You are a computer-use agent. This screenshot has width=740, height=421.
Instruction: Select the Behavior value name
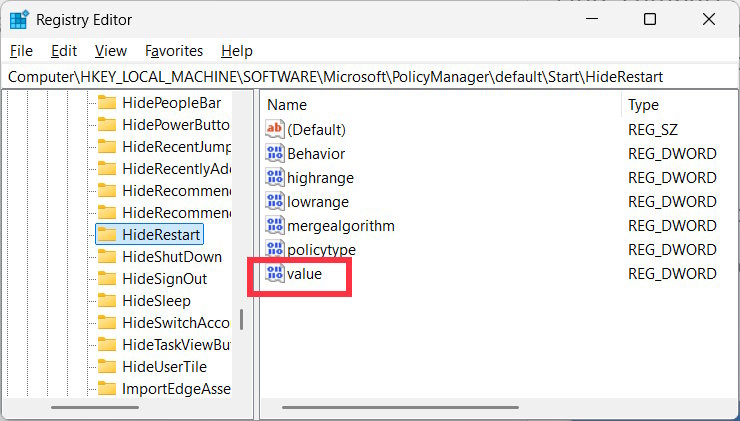pyautogui.click(x=316, y=154)
